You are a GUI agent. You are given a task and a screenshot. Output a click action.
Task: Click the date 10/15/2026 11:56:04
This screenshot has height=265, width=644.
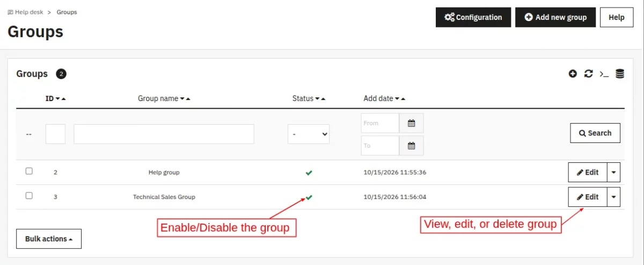coord(395,197)
